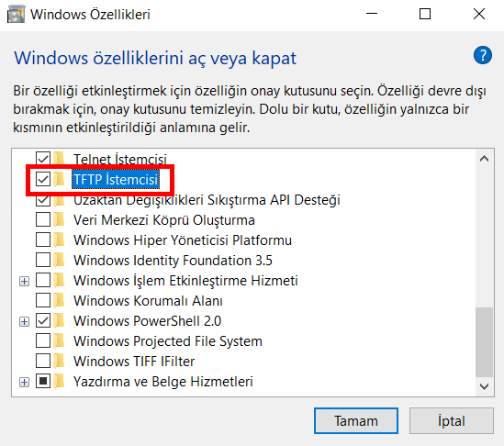Check the Windows Identity Foundation 3.5 box
The height and width of the screenshot is (446, 504).
pyautogui.click(x=43, y=261)
